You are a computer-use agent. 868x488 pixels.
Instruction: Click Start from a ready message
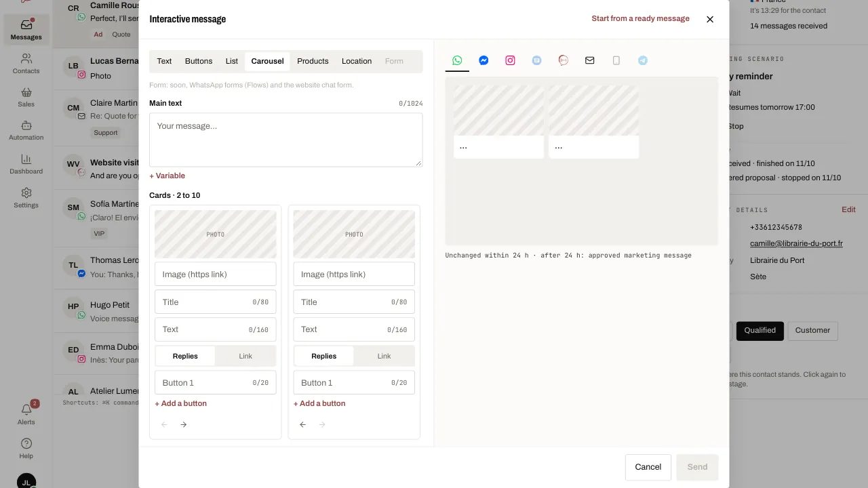point(640,18)
